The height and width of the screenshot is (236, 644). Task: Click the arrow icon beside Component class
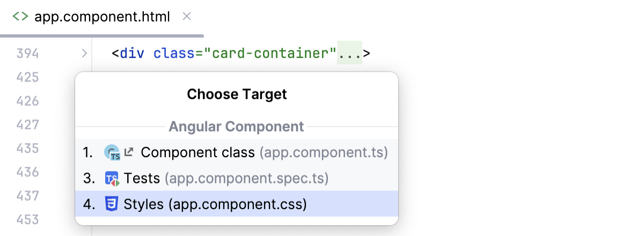click(x=129, y=153)
